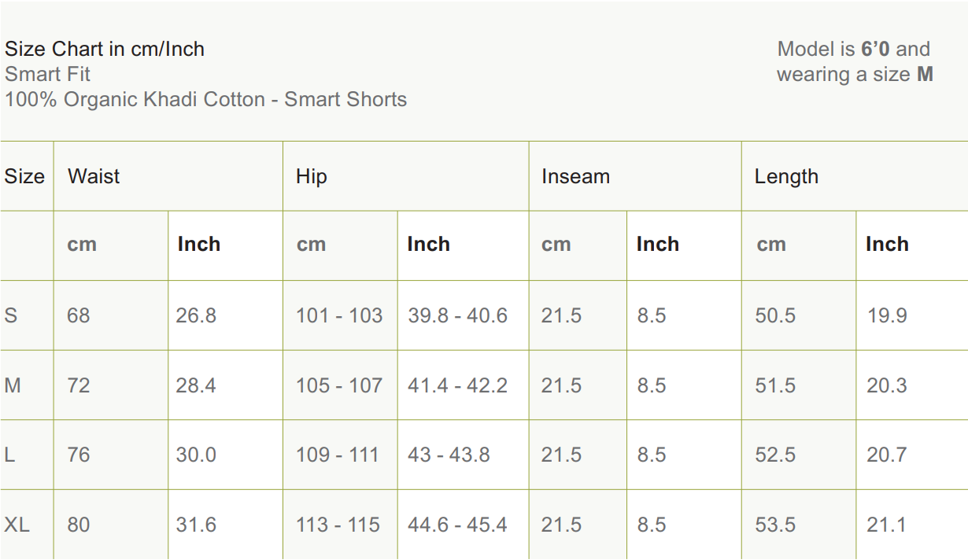Click the waist 80 cm value
This screenshot has width=968, height=560.
(78, 525)
